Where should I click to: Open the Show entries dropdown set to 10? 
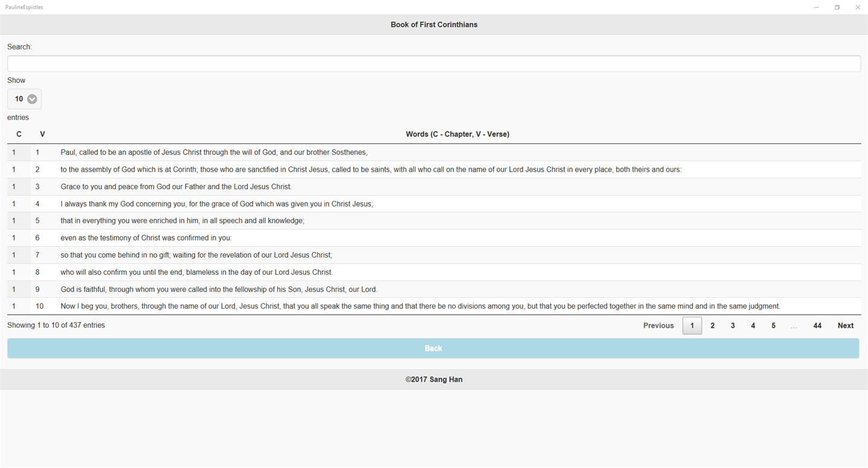24,99
